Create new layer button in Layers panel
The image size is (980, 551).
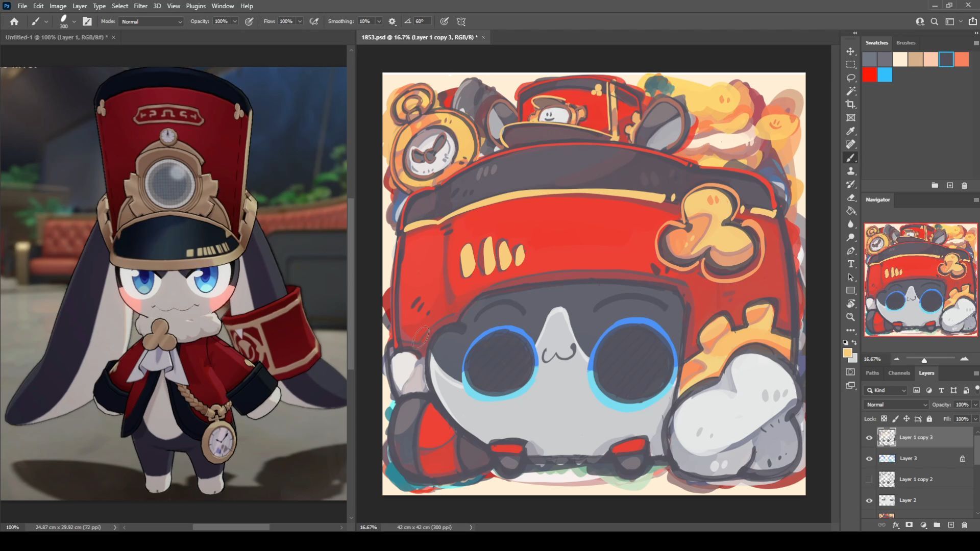tap(950, 524)
